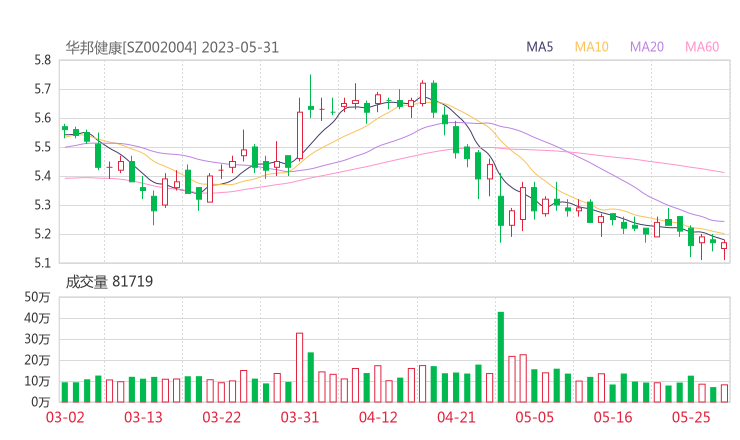Click the 5.6 price axis label
The image size is (740, 440).
click(42, 118)
